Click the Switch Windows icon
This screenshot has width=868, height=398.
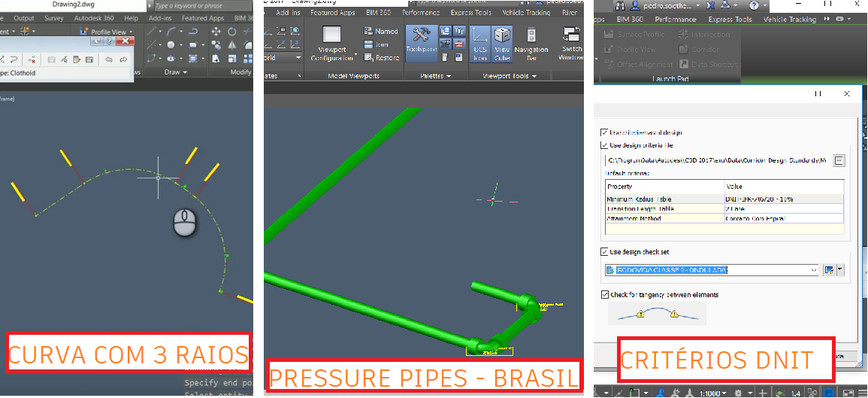point(572,43)
